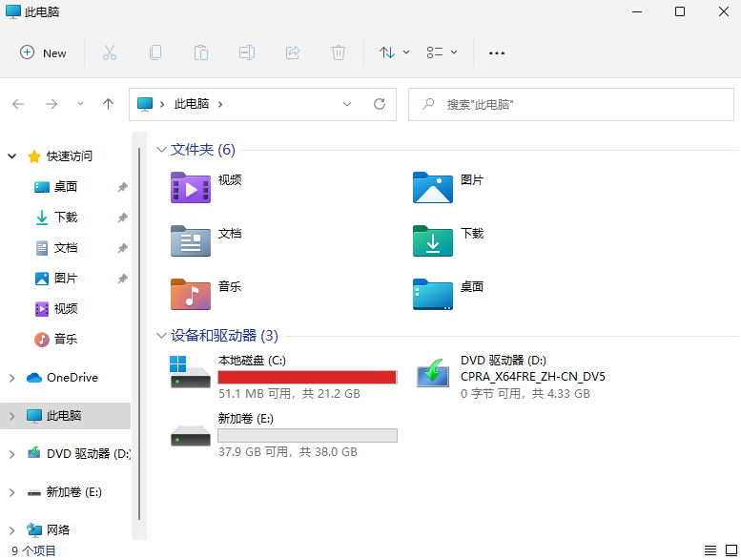The image size is (741, 560).
Task: Switch to details view icon in status bar
Action: pyautogui.click(x=710, y=550)
